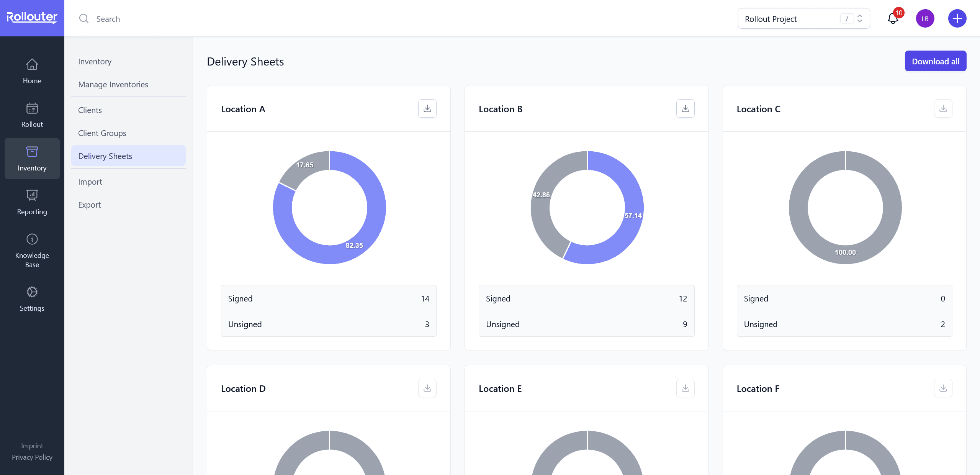
Task: Click the Download all button
Action: click(x=935, y=61)
